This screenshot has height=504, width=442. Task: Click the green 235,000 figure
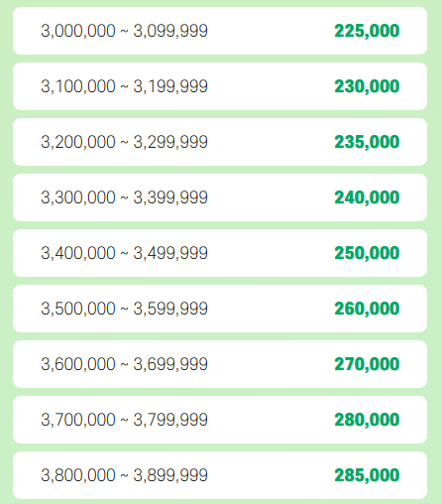(x=367, y=142)
